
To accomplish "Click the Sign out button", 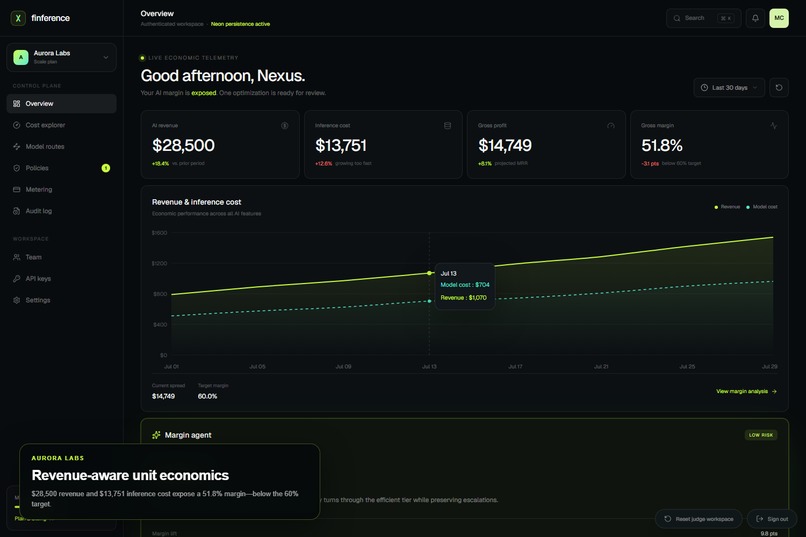I will 772,519.
